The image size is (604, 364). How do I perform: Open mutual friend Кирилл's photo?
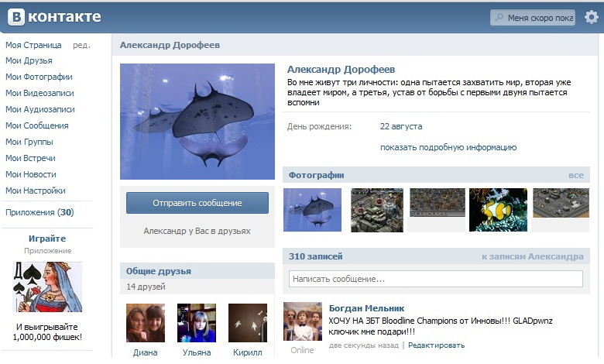pos(248,323)
